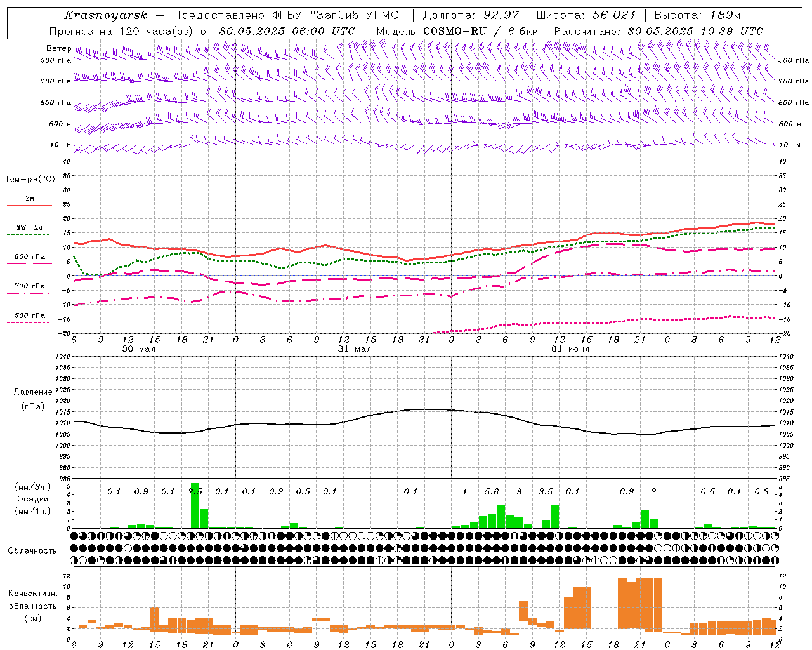Click the "Высота: 189м" header field
This screenshot has height=650, width=812.
pyautogui.click(x=697, y=15)
